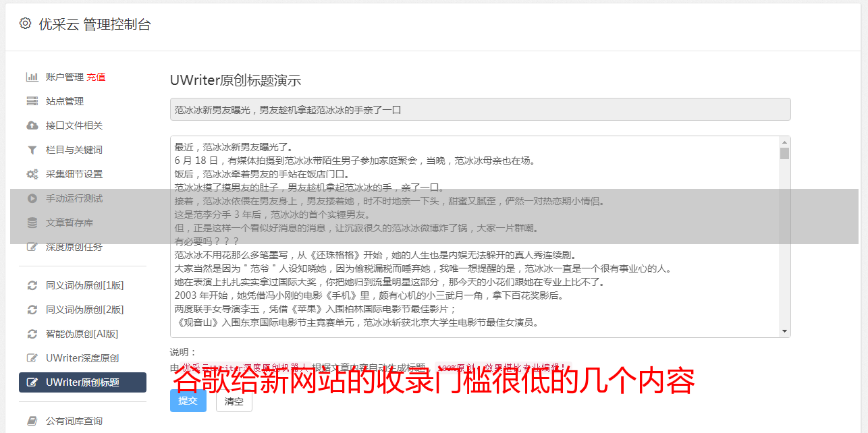Click inside the article content text area
Image resolution: width=868 pixels, height=433 pixels.
(474, 237)
